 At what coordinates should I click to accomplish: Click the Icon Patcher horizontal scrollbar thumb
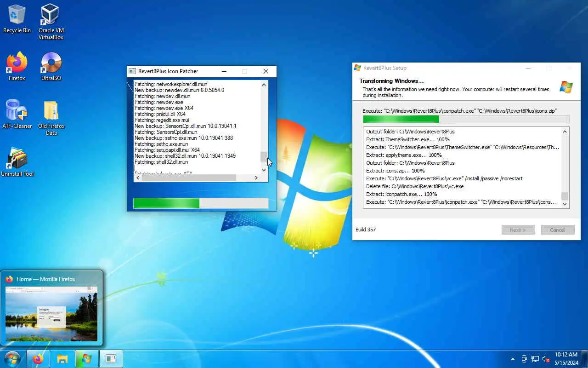point(189,178)
